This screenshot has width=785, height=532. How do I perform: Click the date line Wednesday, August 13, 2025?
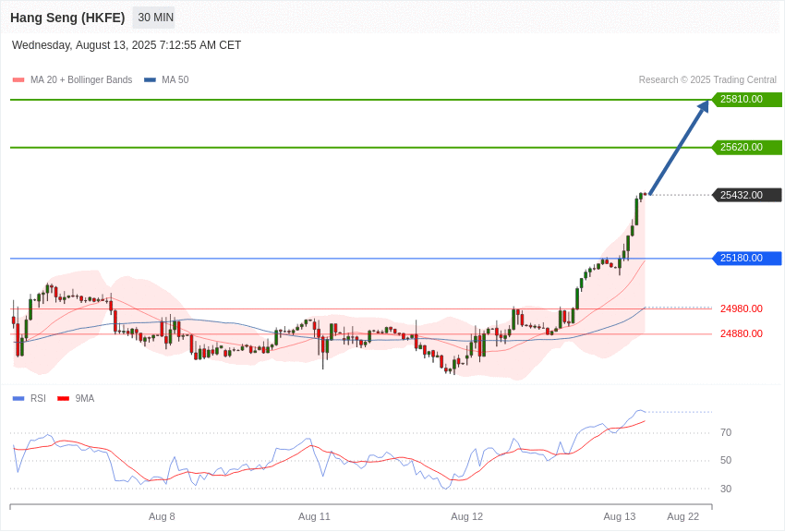click(127, 45)
